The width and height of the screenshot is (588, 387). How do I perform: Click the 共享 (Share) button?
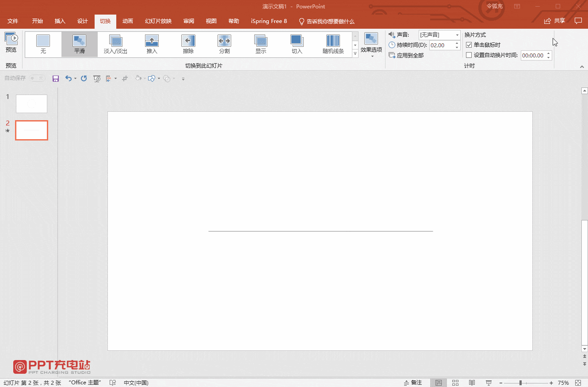tap(554, 21)
